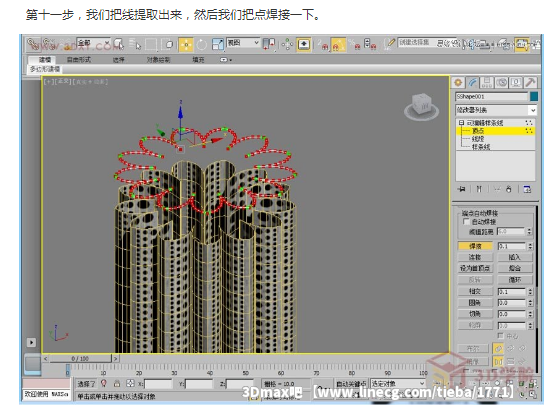Switch to the 自由形式 ribbon tab
The height and width of the screenshot is (411, 554).
79,60
